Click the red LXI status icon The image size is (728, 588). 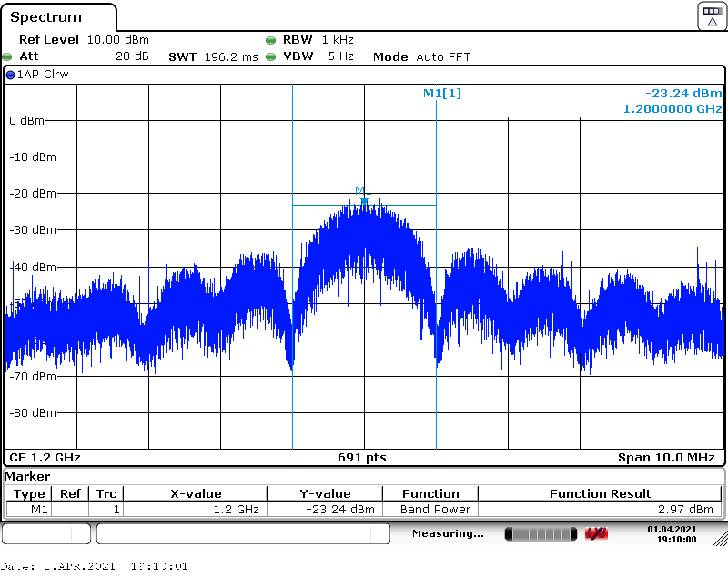point(597,534)
